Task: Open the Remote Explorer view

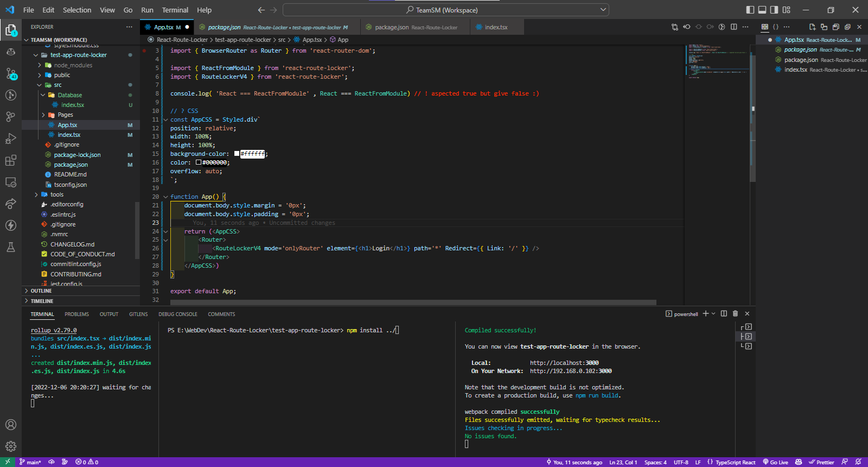Action: pos(11,182)
